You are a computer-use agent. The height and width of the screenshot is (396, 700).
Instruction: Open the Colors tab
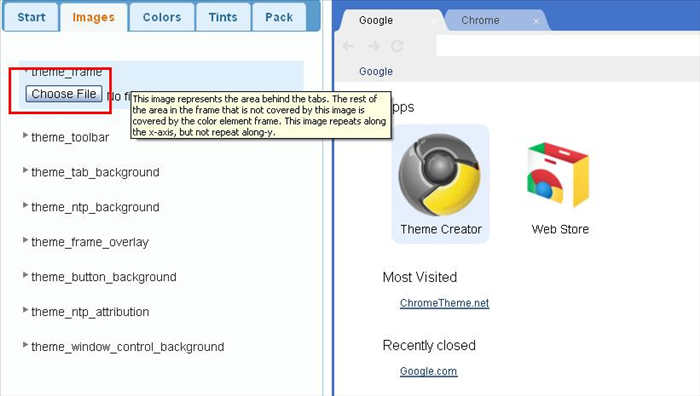pos(162,17)
